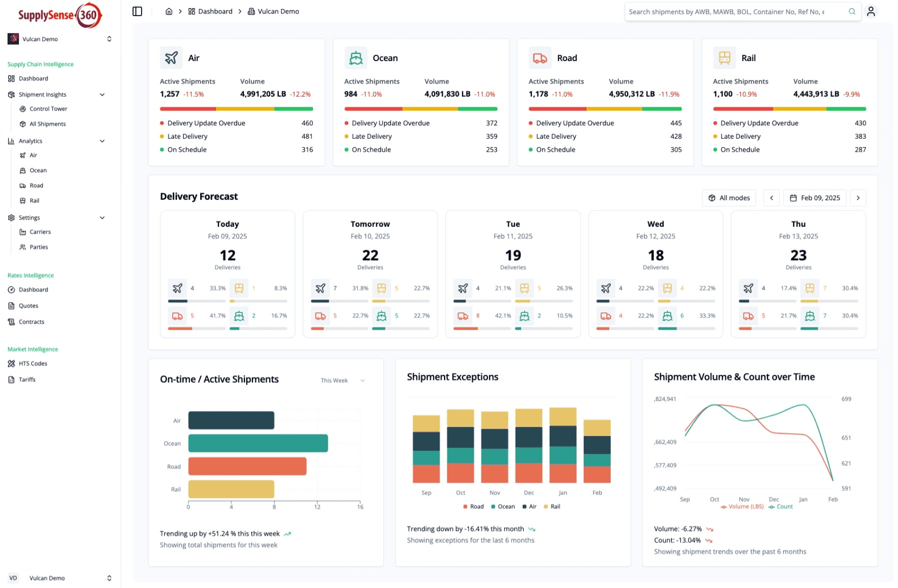Click the search magnifier icon
The image size is (898, 588).
click(x=852, y=12)
